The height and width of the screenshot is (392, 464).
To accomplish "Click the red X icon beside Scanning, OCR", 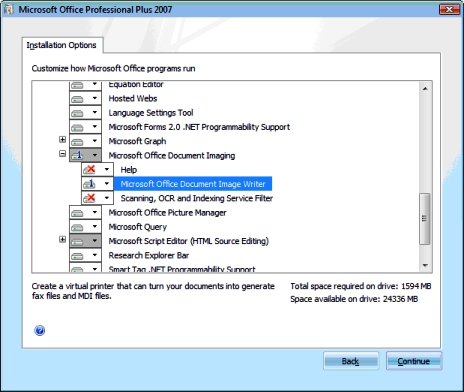I will (x=90, y=198).
